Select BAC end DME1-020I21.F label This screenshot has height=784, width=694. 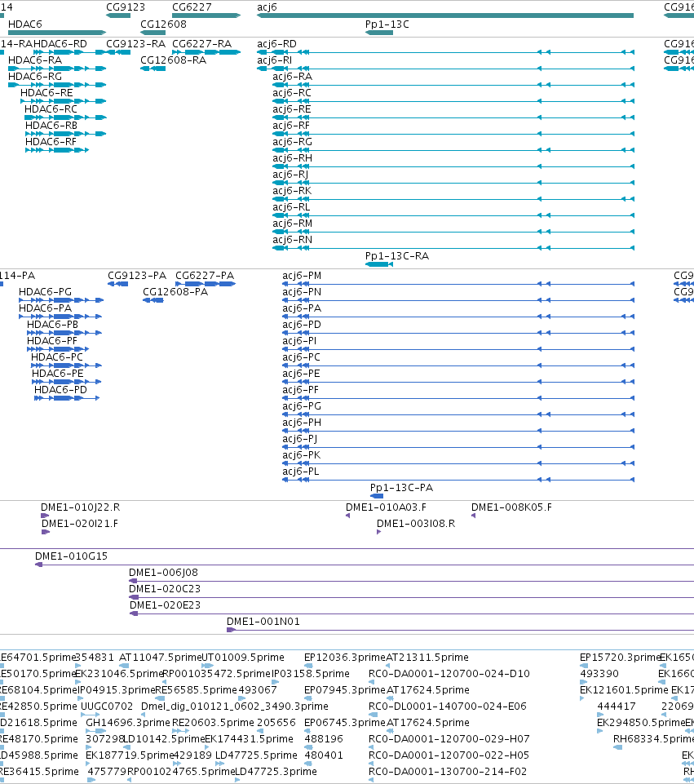(x=80, y=524)
